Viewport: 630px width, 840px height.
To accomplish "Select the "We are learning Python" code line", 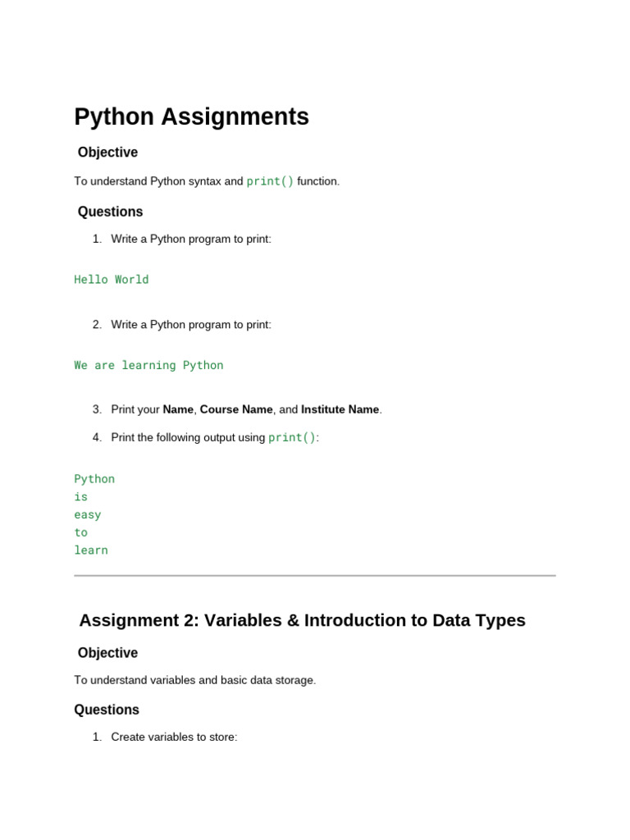I will tap(148, 365).
